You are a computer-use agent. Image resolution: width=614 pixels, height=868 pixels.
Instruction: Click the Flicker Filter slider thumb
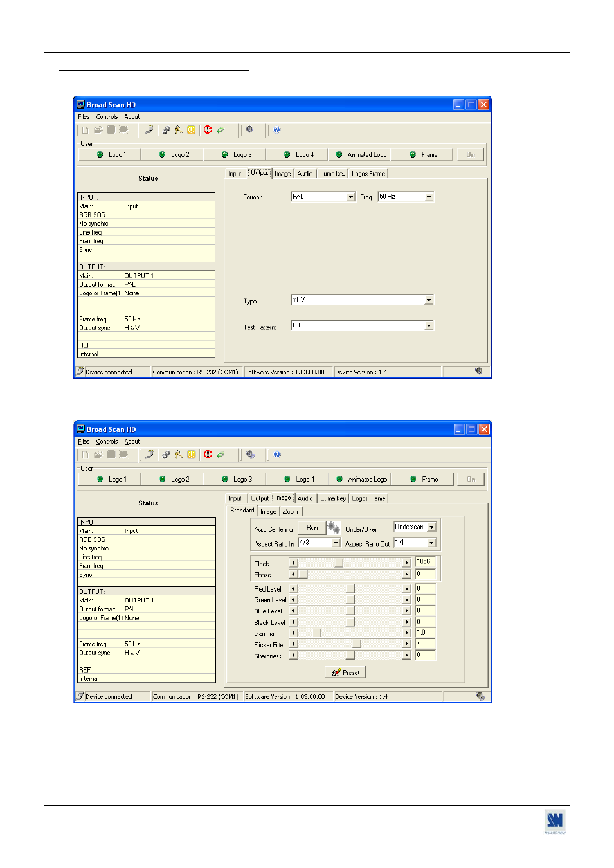point(356,644)
